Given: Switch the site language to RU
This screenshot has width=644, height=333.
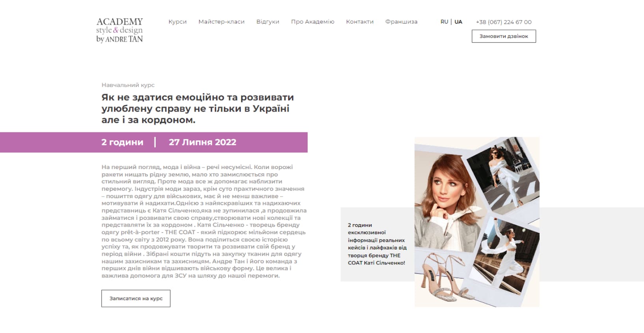Looking at the screenshot, I should [444, 22].
